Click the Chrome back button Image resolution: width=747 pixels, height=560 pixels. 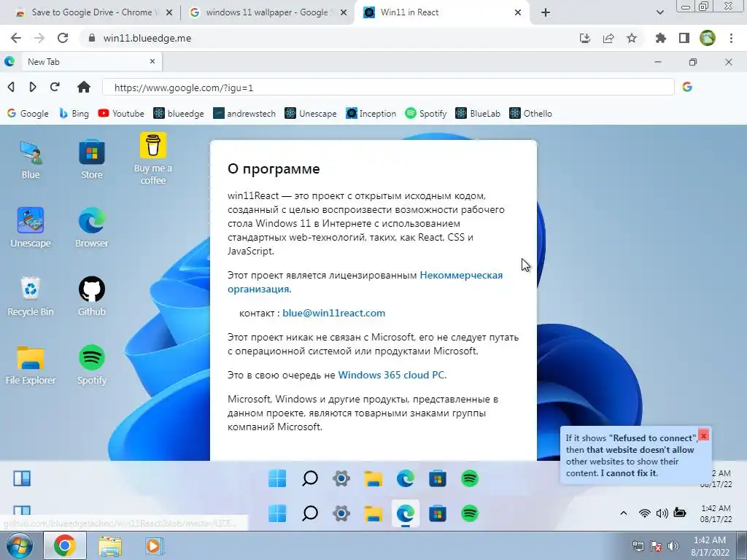pos(16,38)
